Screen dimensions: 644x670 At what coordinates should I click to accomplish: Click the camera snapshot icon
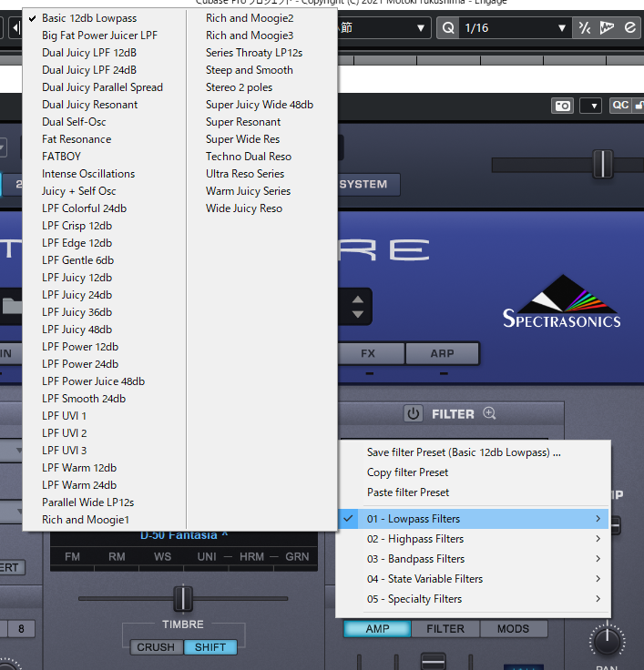(562, 105)
